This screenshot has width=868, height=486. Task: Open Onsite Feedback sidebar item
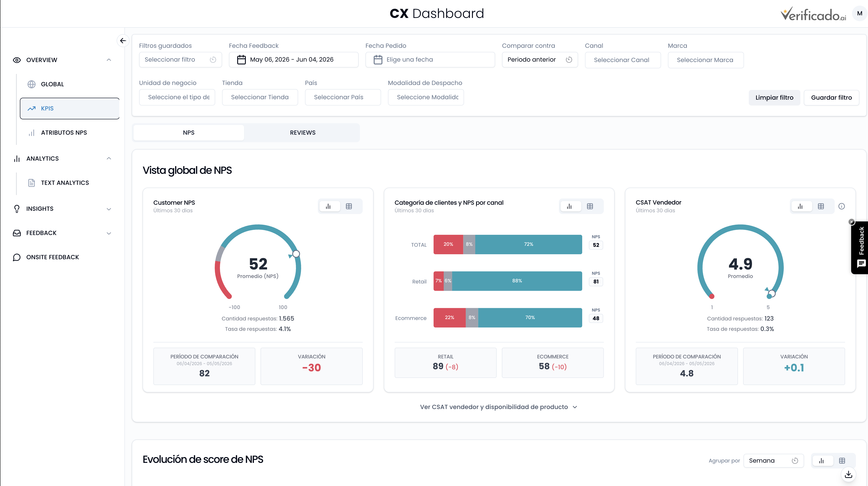pyautogui.click(x=62, y=257)
